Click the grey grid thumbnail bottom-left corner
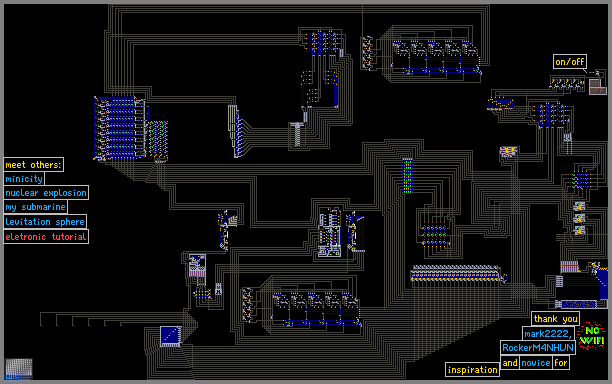 [x=19, y=369]
